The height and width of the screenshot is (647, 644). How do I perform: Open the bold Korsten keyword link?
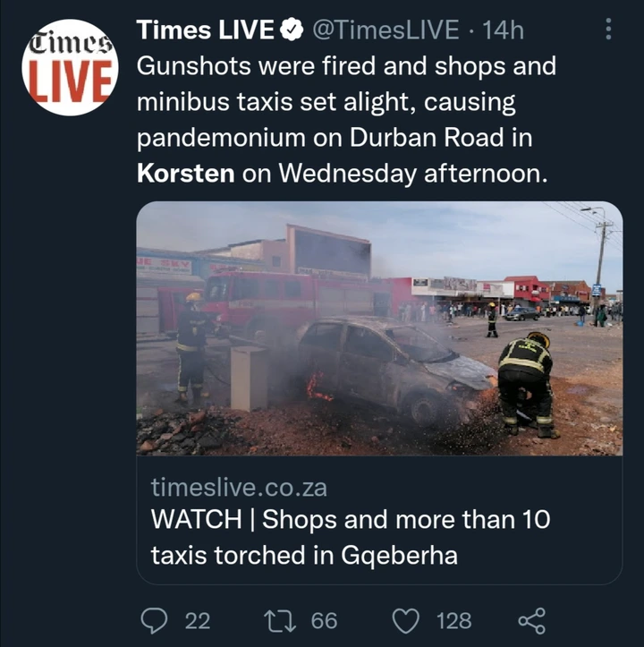pos(186,173)
